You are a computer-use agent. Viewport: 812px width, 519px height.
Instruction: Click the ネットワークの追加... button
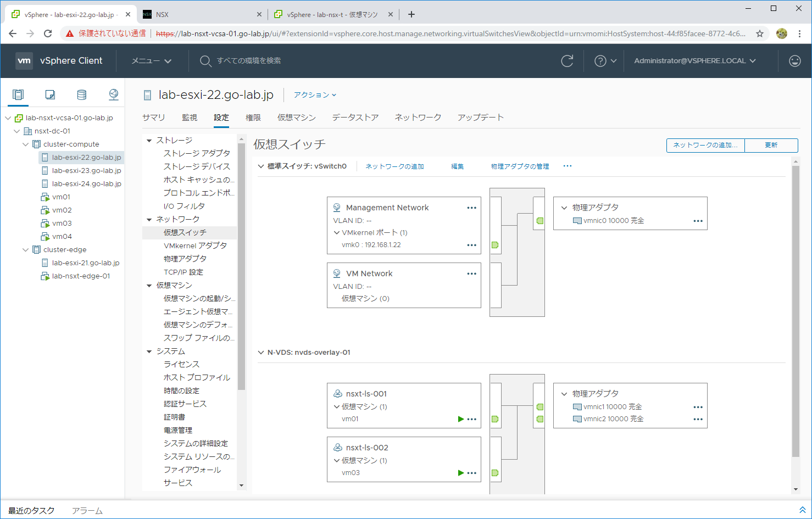(x=705, y=145)
